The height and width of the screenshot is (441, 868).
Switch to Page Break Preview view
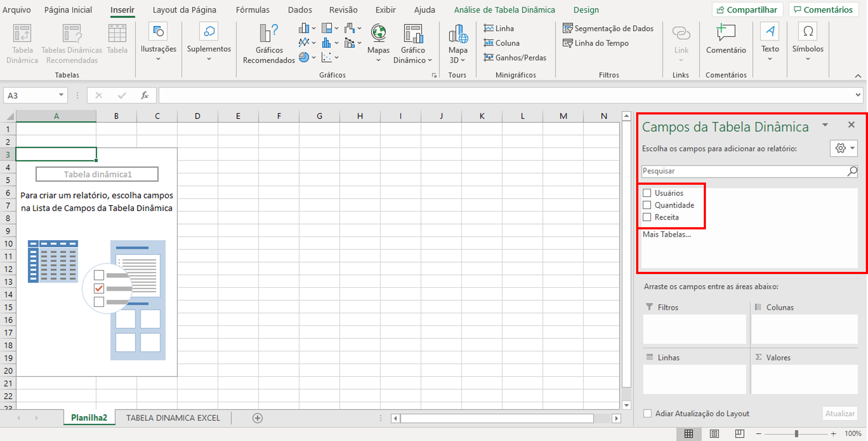(x=740, y=434)
